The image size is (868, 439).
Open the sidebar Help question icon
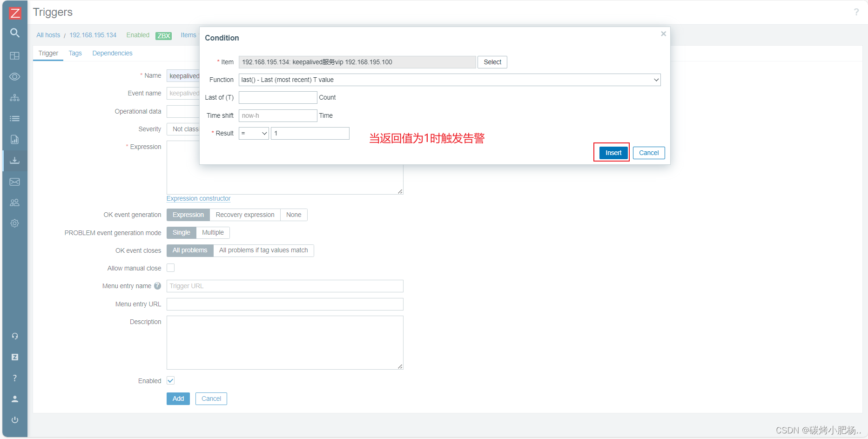coord(15,378)
